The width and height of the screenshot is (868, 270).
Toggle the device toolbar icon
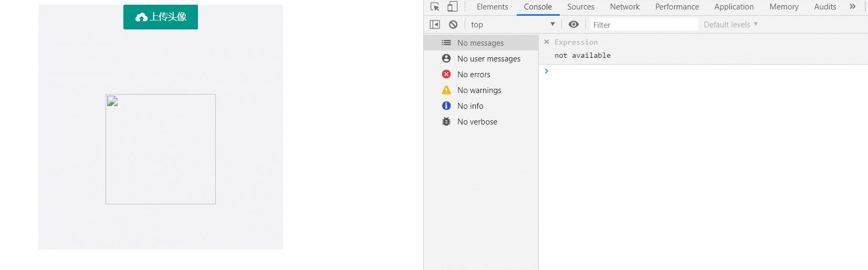(452, 7)
